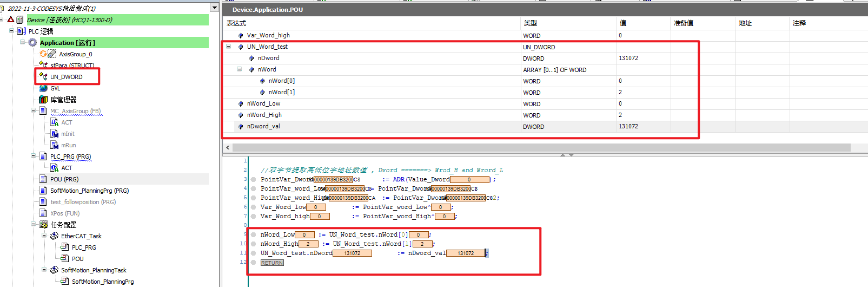The width and height of the screenshot is (868, 287).
Task: Click the 准备值 column header
Action: coord(684,23)
